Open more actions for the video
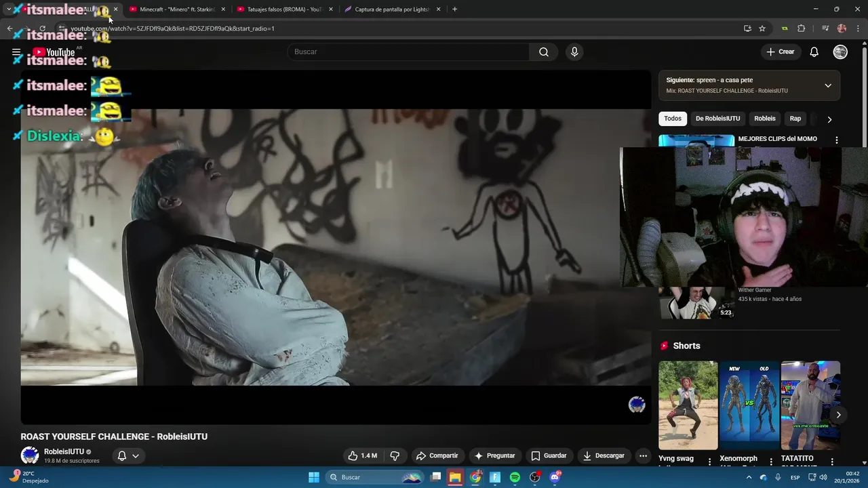The image size is (868, 488). pos(643,455)
